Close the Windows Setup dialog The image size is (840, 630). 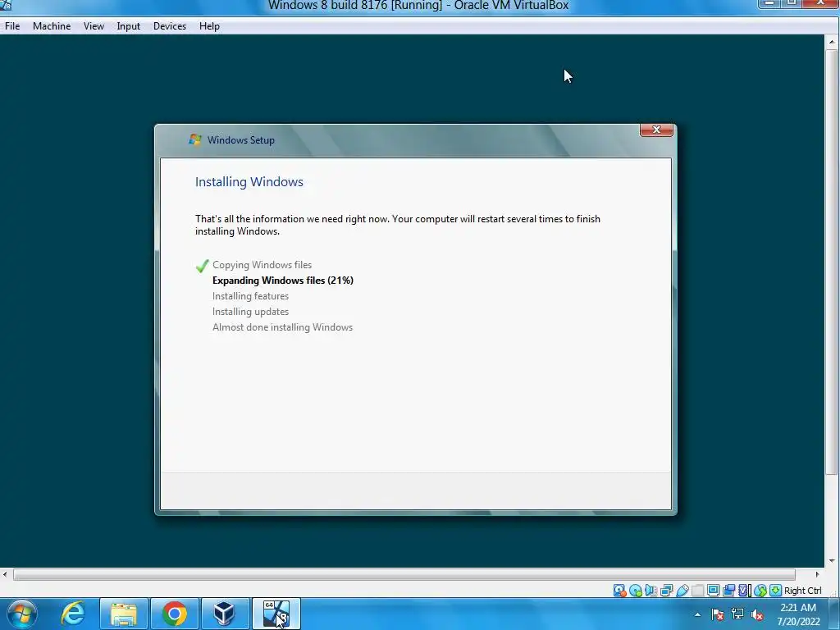pos(656,130)
